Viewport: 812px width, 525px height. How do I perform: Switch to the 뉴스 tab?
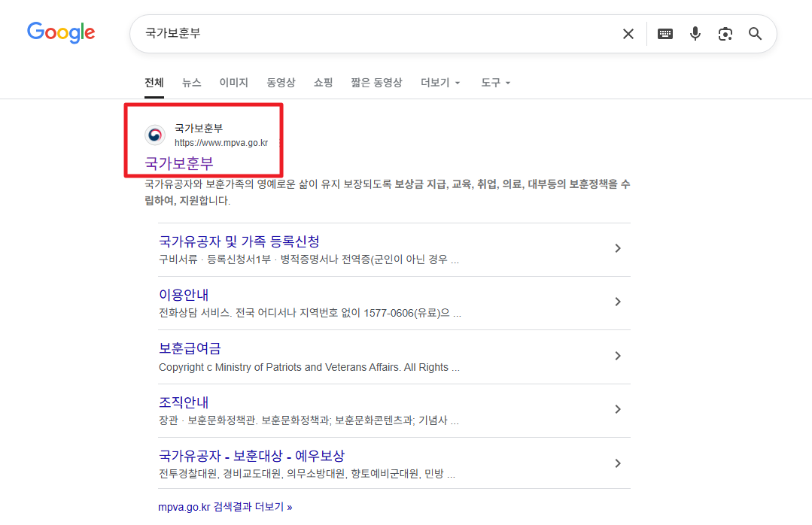coord(190,83)
